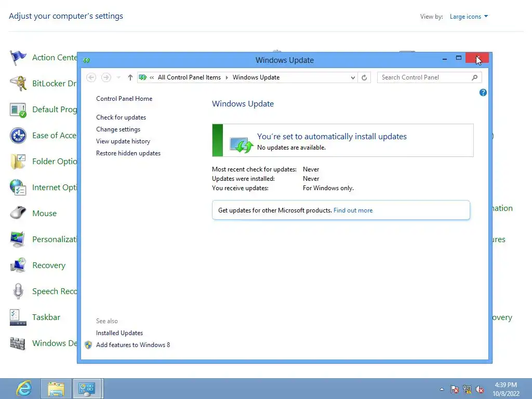This screenshot has width=532, height=399.
Task: Click the Windows Update title bar icon
Action: (x=87, y=60)
